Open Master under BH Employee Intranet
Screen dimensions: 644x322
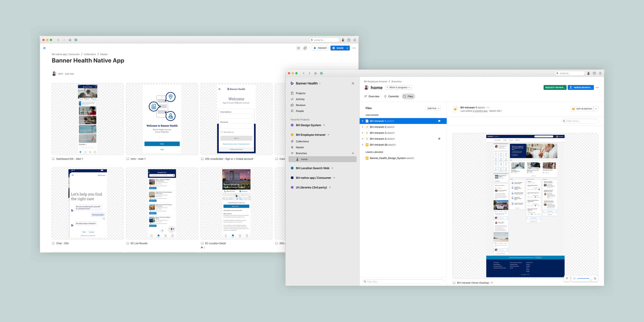point(300,148)
